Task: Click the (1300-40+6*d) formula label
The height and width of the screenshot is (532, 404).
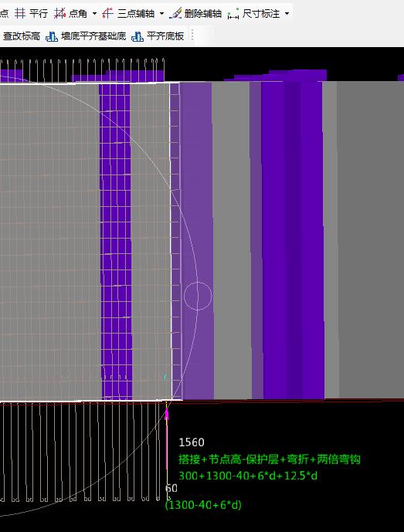Action: [203, 505]
